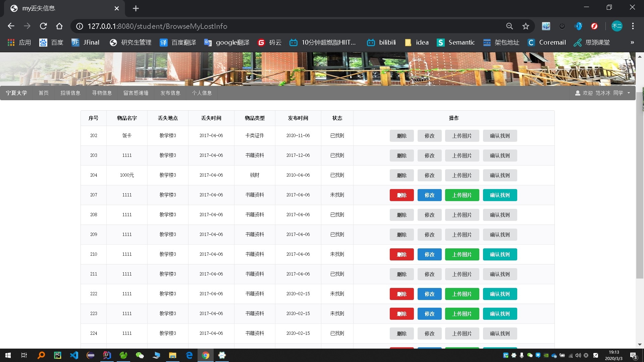
Task: Select the 个人信息 navigation item
Action: 202,93
